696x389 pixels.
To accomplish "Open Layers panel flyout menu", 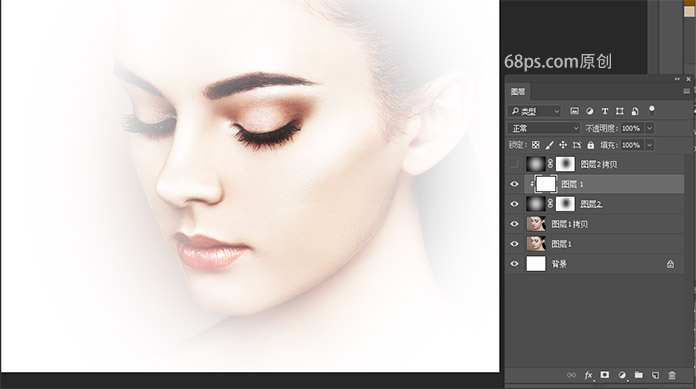I will [x=686, y=91].
